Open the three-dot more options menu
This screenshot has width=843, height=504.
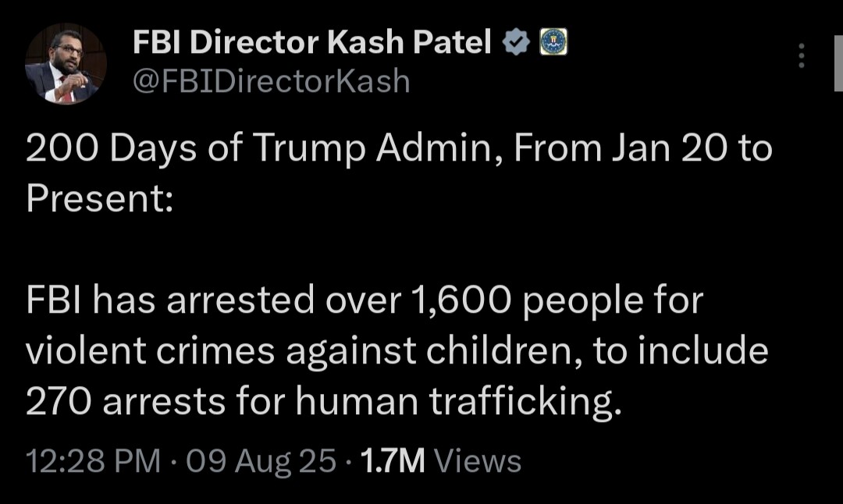coord(802,55)
